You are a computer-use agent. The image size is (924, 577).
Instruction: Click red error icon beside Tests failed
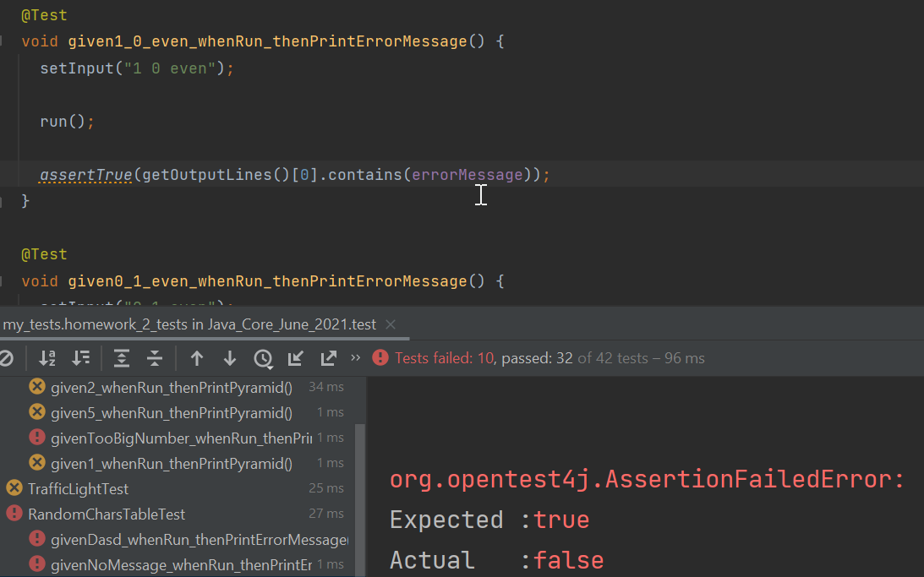click(380, 357)
